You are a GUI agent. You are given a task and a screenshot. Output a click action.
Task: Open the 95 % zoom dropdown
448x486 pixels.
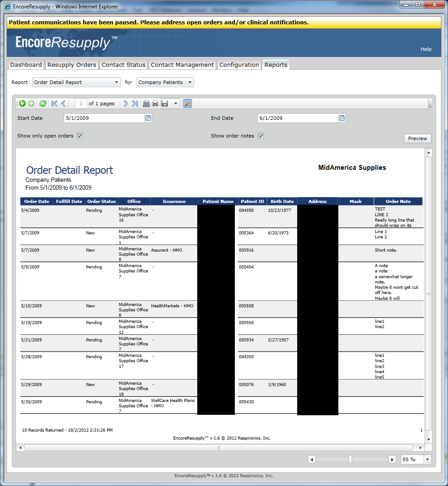tap(428, 459)
